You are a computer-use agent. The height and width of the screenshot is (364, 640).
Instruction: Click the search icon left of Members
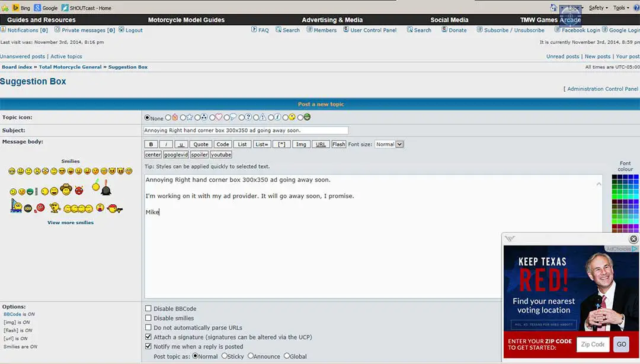(279, 30)
